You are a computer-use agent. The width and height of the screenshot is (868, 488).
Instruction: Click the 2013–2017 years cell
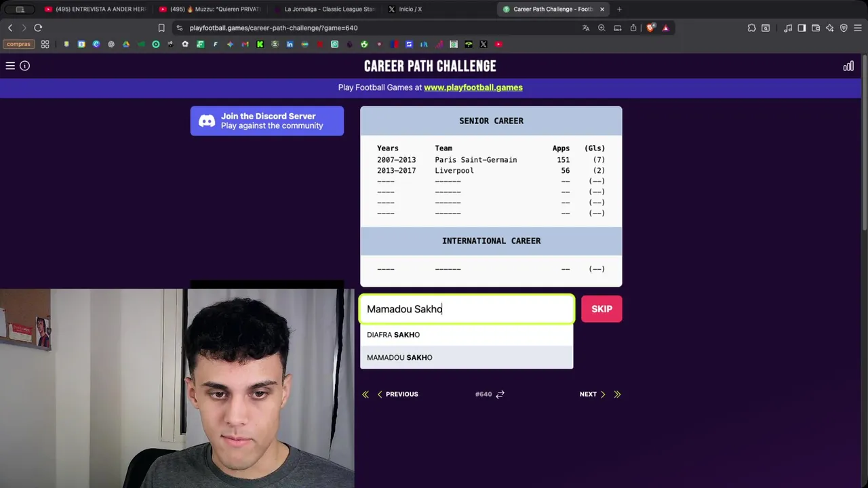click(396, 171)
